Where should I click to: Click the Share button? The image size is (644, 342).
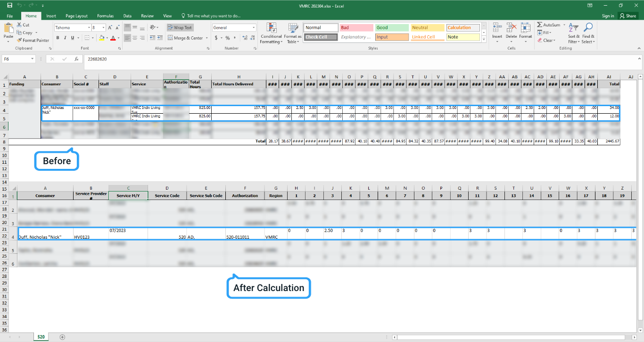pos(628,16)
